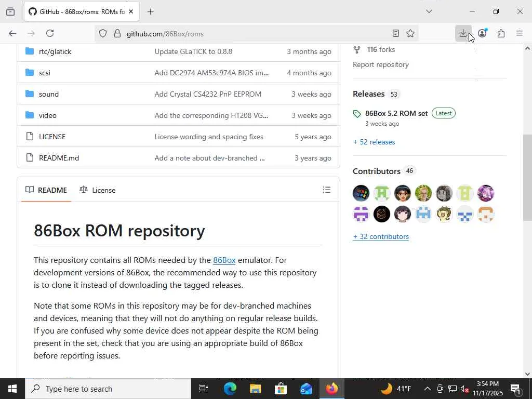This screenshot has height=399, width=532.
Task: View commit 'Add Crystal CS4232 PnP EEPROM'
Action: pyautogui.click(x=208, y=94)
